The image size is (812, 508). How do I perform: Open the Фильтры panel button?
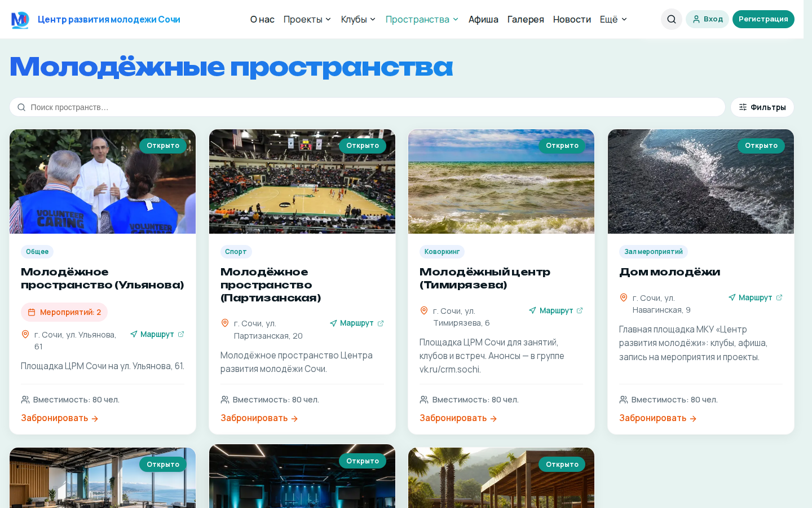[762, 107]
